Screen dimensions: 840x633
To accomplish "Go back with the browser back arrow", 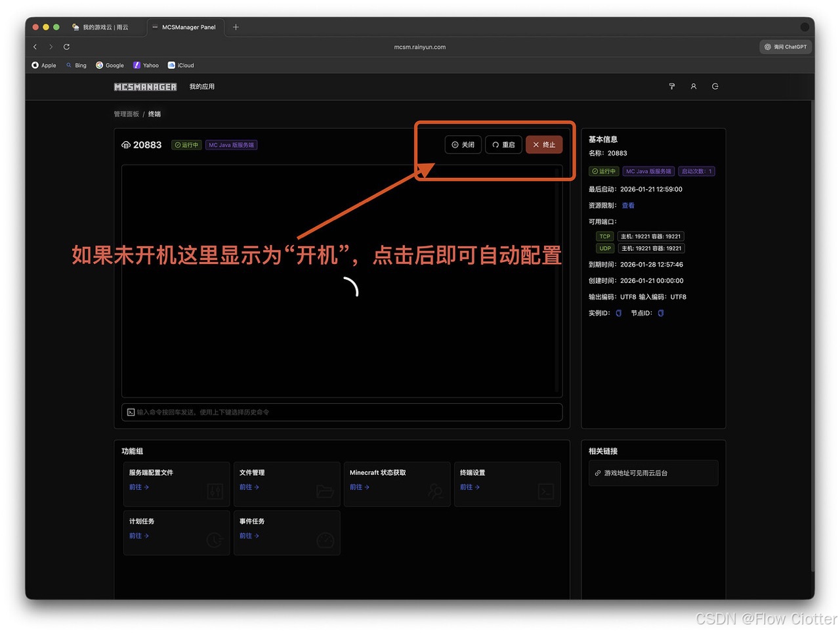I will [35, 47].
